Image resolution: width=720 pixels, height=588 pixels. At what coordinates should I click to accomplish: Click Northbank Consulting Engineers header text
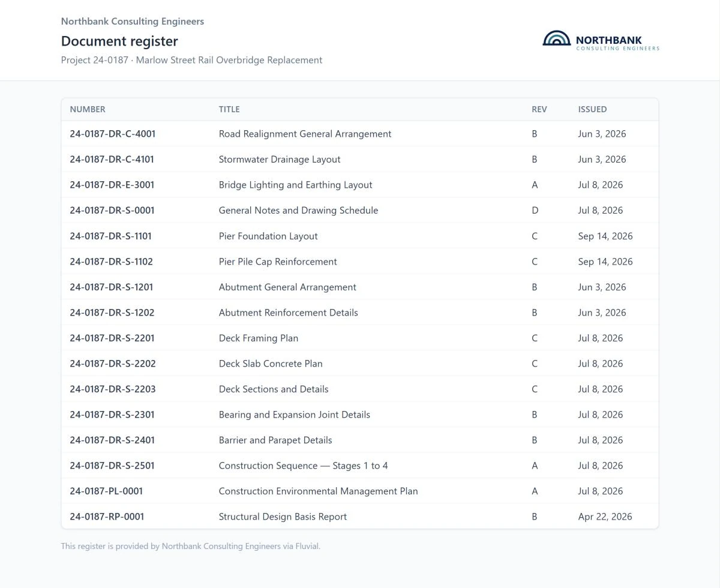pos(133,21)
